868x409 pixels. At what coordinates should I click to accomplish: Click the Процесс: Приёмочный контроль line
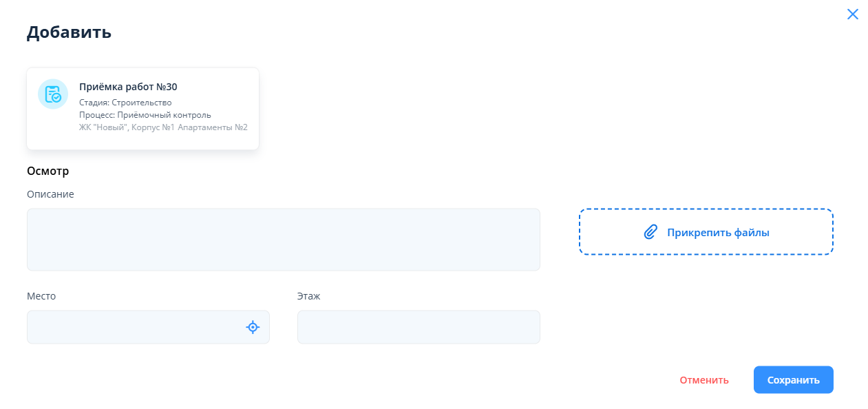(145, 115)
